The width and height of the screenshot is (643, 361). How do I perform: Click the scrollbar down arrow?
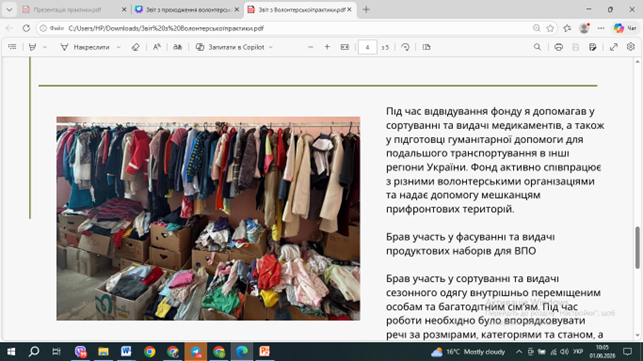point(638,336)
